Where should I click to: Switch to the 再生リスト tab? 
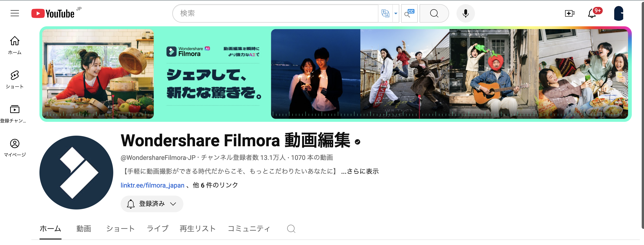pos(198,229)
